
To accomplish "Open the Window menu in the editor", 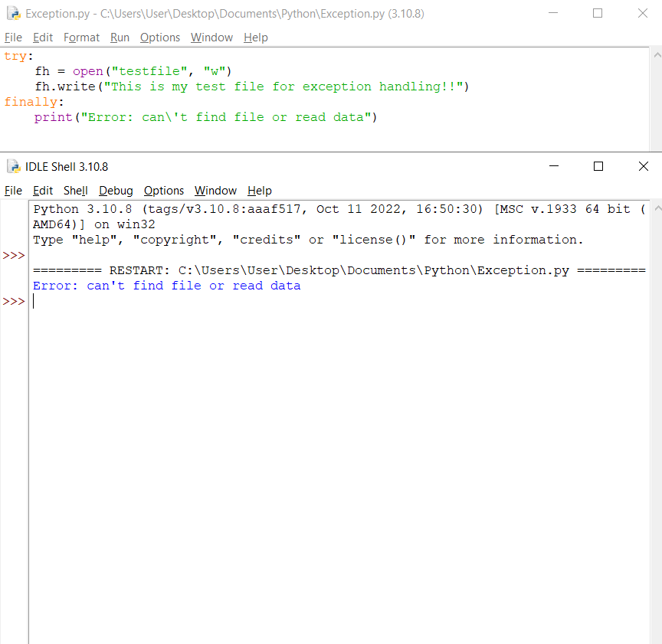I will click(211, 38).
